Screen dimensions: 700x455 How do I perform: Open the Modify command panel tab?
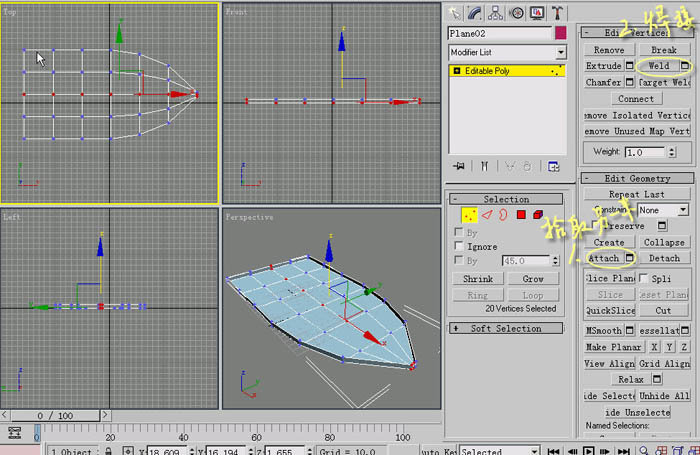click(475, 13)
